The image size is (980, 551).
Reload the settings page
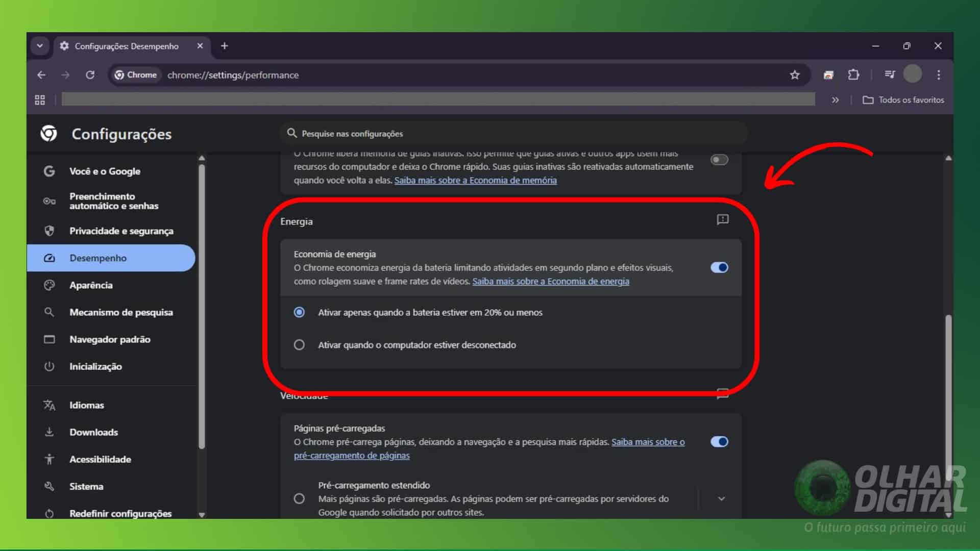(90, 75)
